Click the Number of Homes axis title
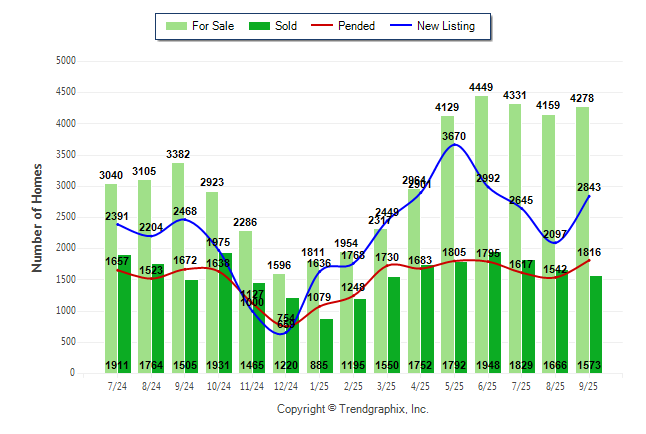 point(37,217)
